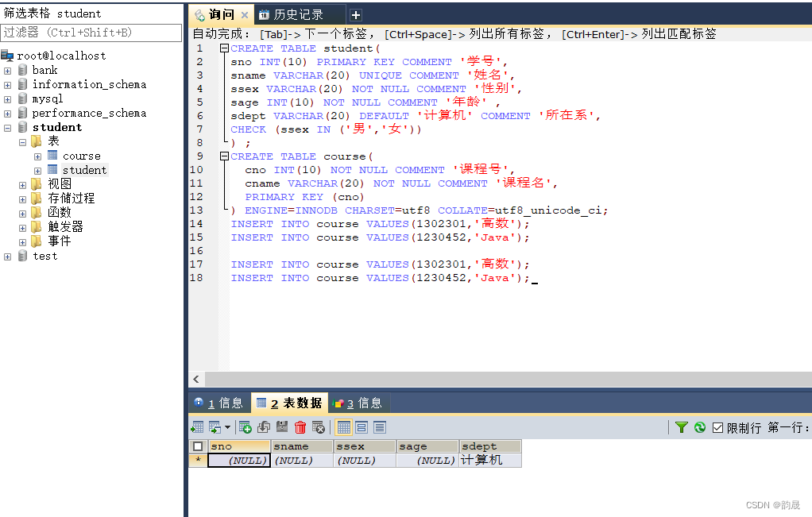Click the sage column header

[427, 446]
